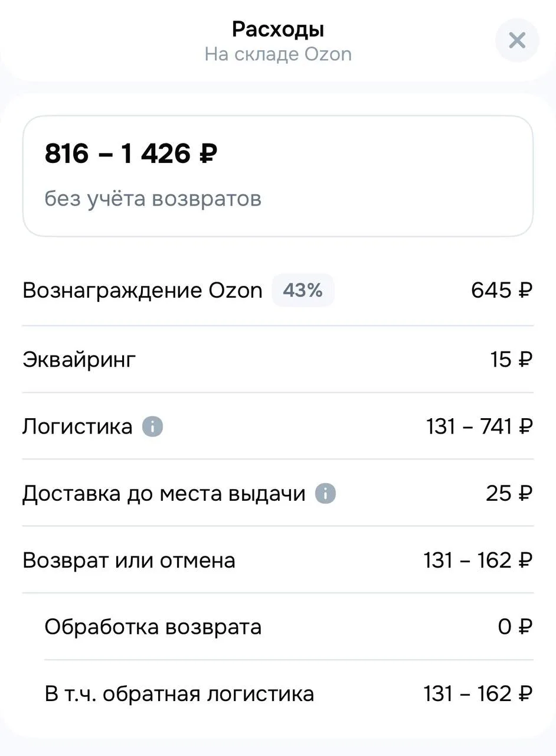Tap the Расходы header title

pyautogui.click(x=278, y=29)
